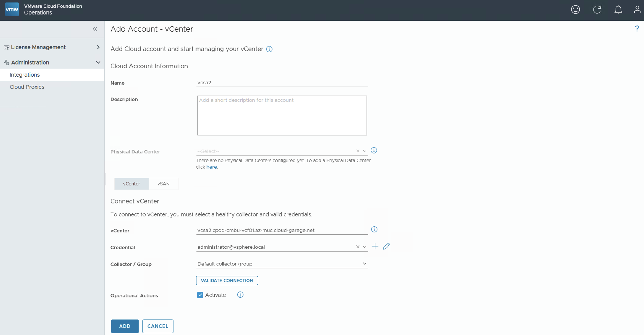Screen dimensions: 644x335
Task: Open Cloud Proxies in sidebar
Action: click(27, 87)
